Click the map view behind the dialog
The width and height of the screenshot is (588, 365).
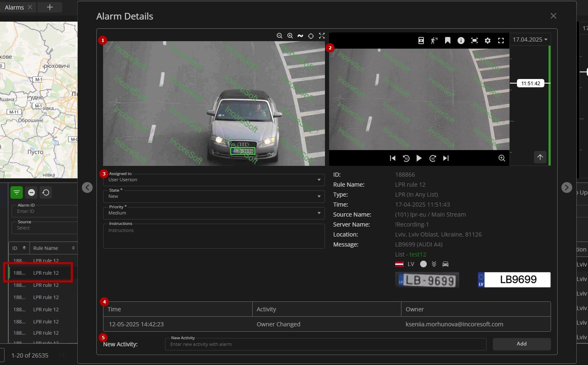(39, 100)
